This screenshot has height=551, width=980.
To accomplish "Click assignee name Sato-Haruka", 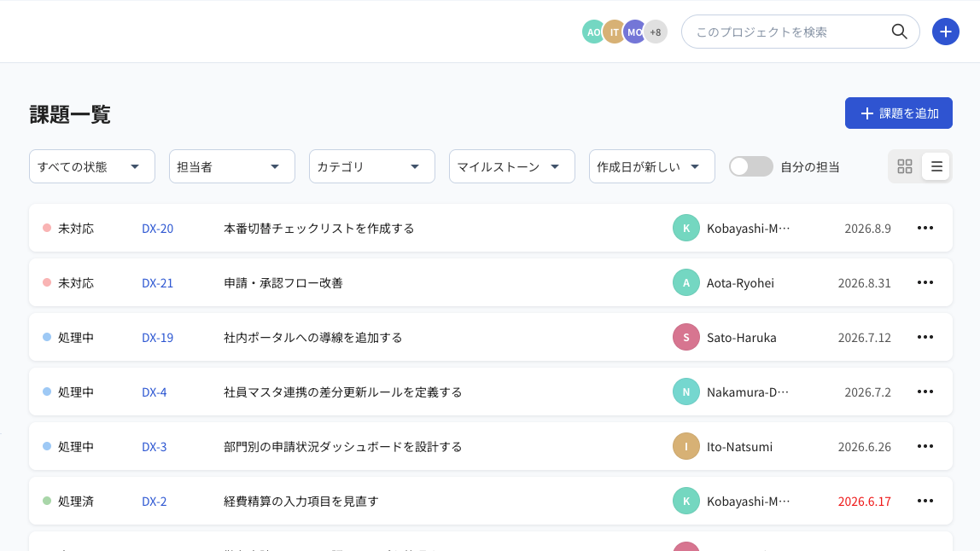I will coord(741,338).
